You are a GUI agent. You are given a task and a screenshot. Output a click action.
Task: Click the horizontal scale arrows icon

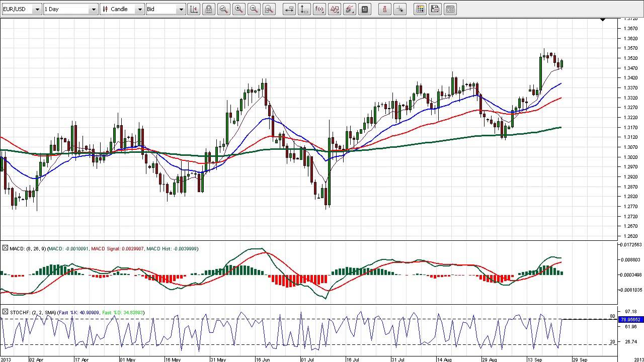click(x=289, y=9)
